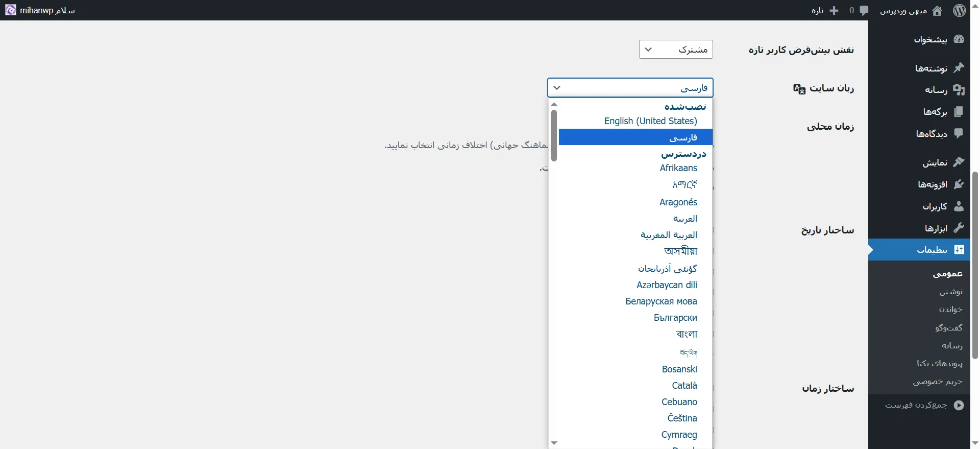The image size is (980, 449).
Task: Open the Discussion (گفت‌وگو) settings submenu
Action: pyautogui.click(x=949, y=328)
